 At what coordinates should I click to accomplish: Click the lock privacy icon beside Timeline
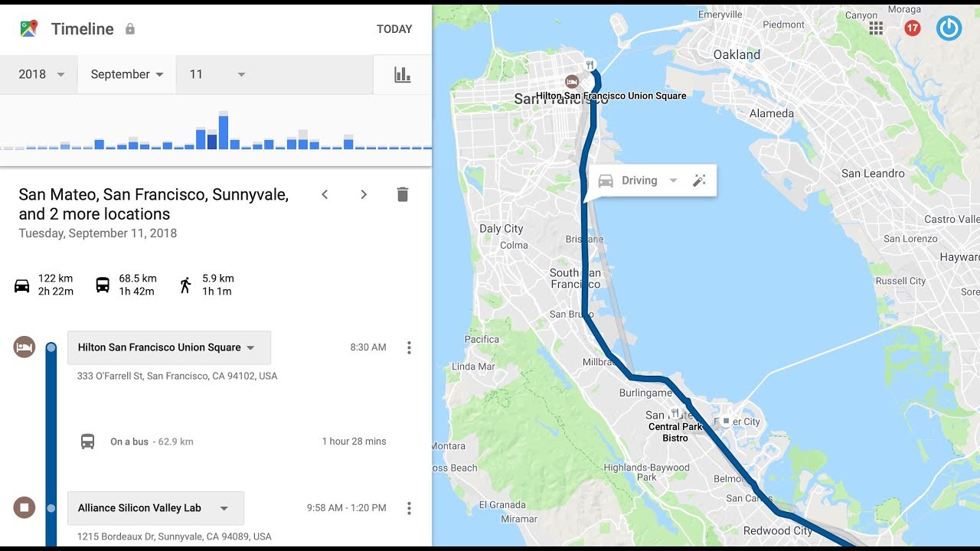point(130,29)
